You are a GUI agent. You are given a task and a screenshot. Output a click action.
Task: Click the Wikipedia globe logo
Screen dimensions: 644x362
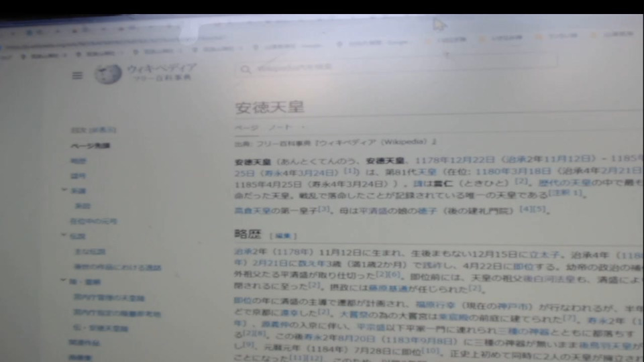tap(108, 74)
